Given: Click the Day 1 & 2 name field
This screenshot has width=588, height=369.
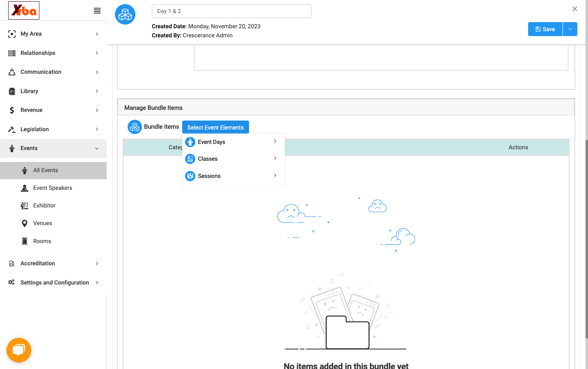Looking at the screenshot, I should tap(231, 11).
